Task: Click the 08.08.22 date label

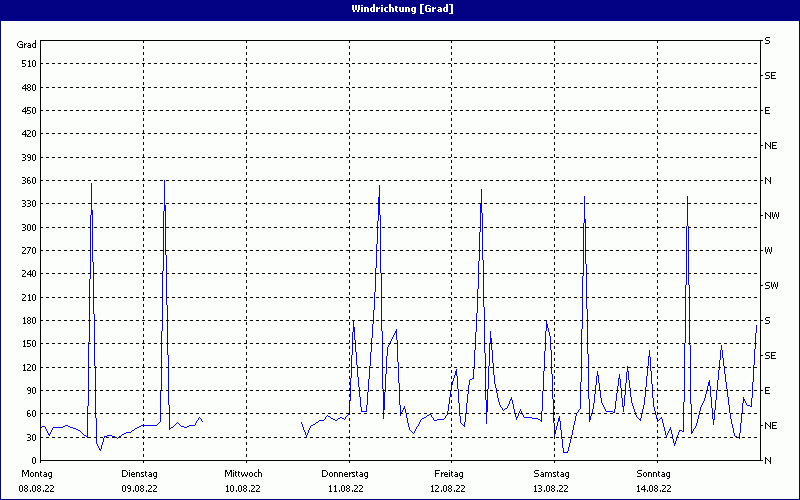Action: point(37,489)
